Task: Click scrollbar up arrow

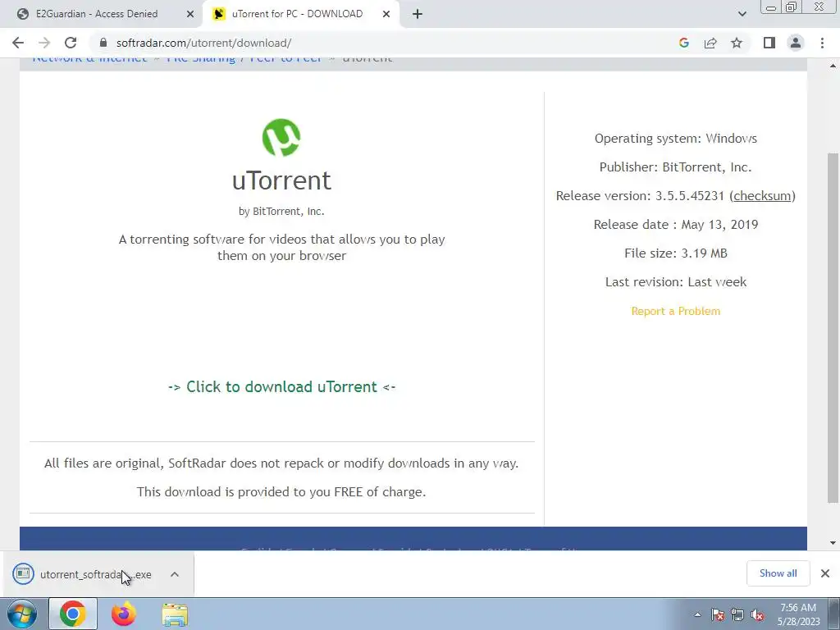Action: click(x=833, y=66)
